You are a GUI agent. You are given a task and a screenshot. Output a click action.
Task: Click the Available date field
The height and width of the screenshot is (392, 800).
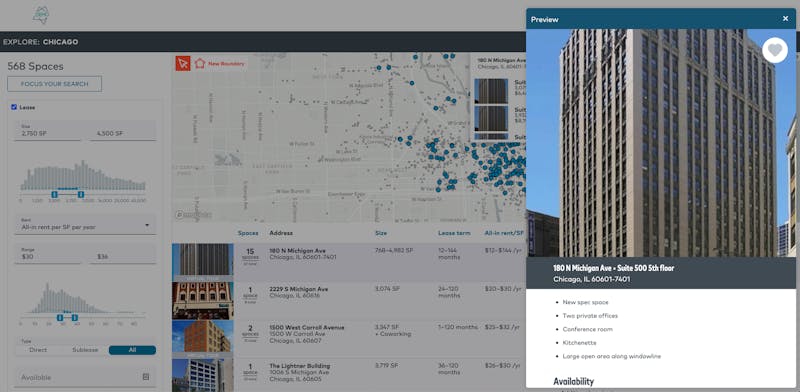pyautogui.click(x=85, y=377)
